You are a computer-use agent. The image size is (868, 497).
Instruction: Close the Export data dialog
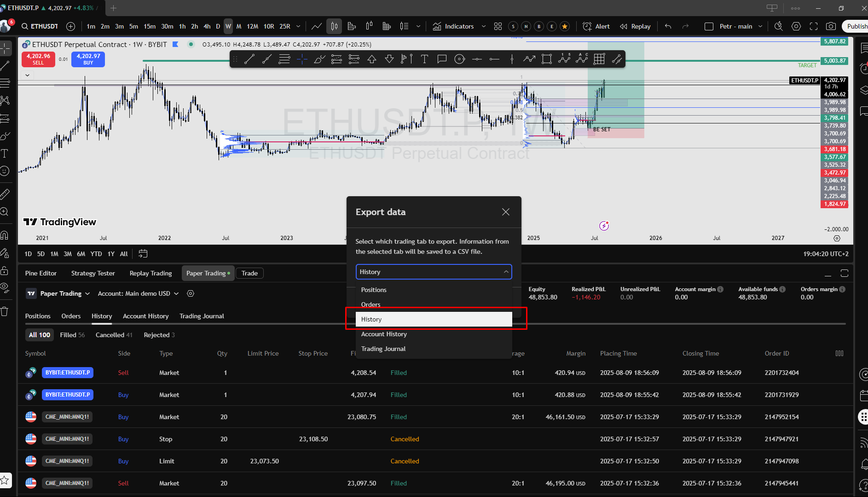pyautogui.click(x=505, y=212)
